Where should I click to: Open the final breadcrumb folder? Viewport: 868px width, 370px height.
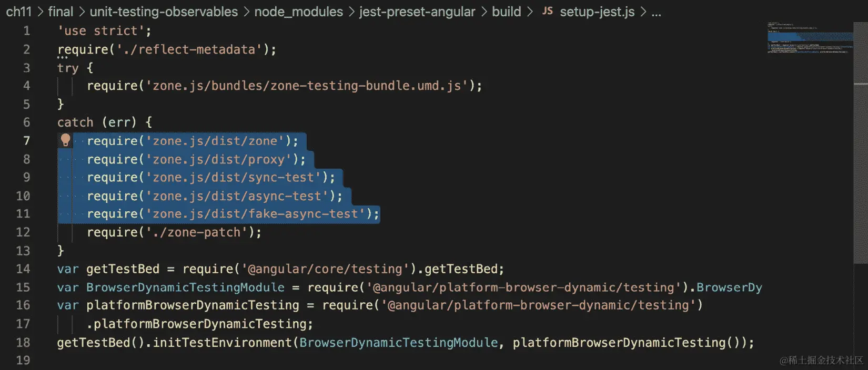pyautogui.click(x=60, y=12)
